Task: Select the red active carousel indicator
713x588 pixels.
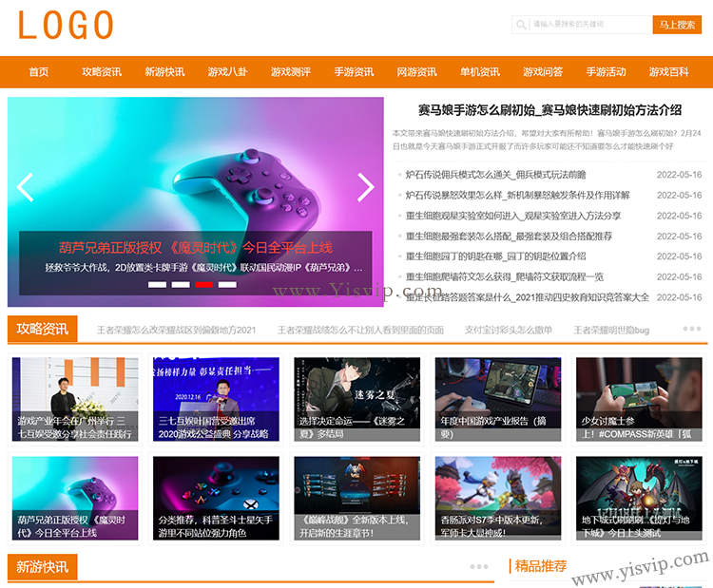Action: point(204,284)
